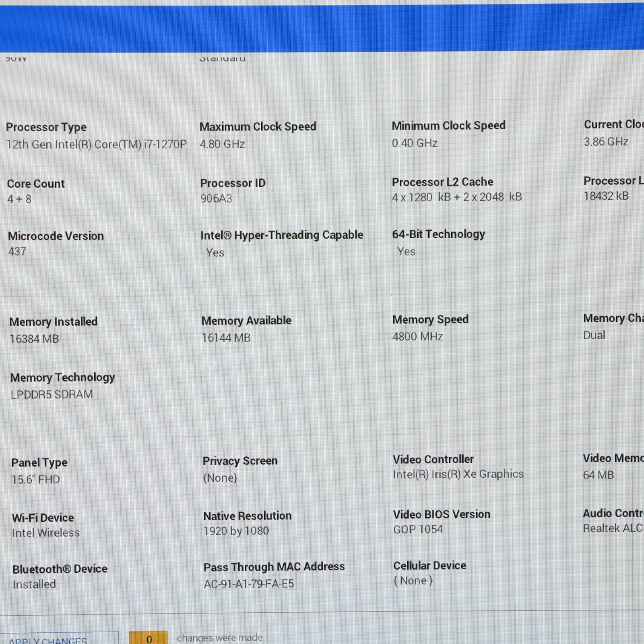
Task: Select '{None}' under Privacy Screen
Action: tap(220, 478)
